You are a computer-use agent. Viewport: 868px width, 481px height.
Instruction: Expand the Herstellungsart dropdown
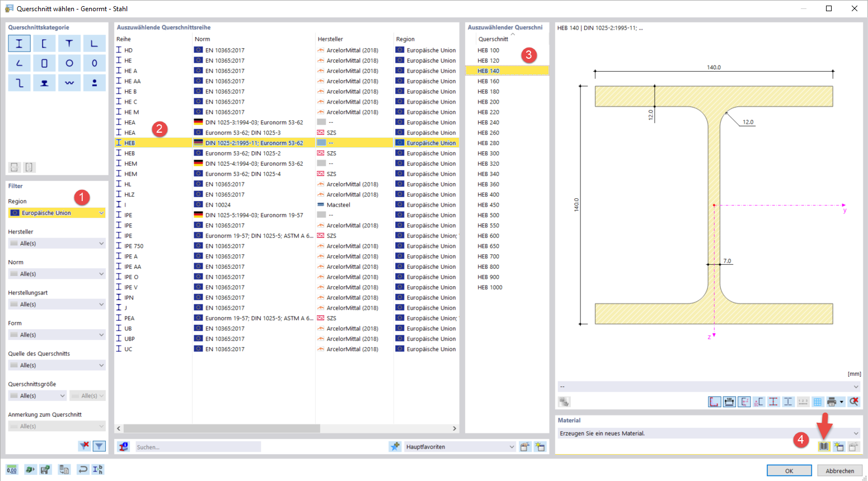pyautogui.click(x=57, y=304)
